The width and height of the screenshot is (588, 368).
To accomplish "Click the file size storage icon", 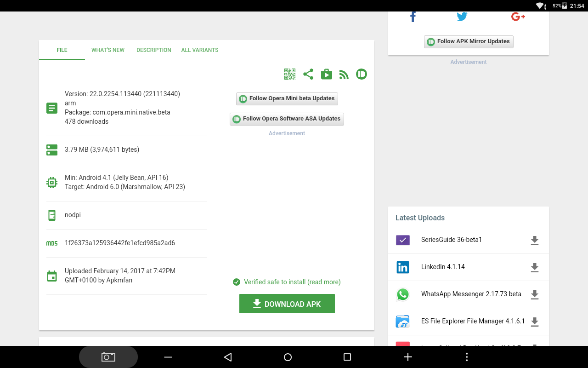I will coord(52,150).
